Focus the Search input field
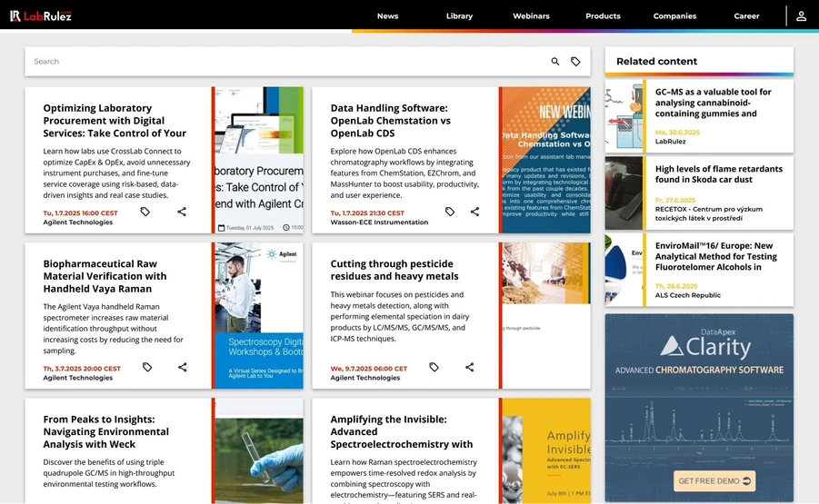 287,62
